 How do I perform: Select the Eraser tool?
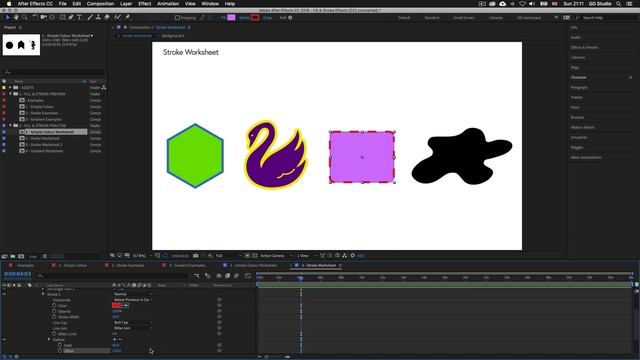(x=107, y=18)
